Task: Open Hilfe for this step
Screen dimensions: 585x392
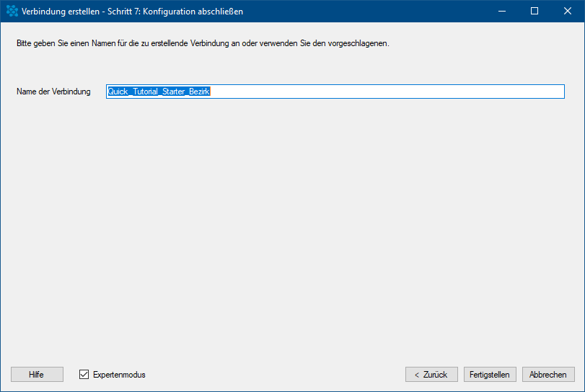Action: coord(37,375)
